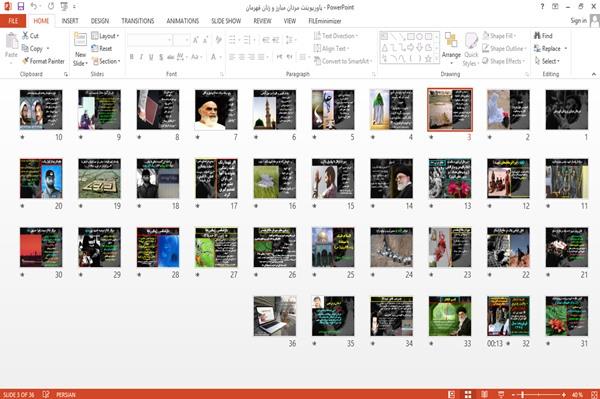Click the animation star under slide 20
600x399 pixels.
point(23,206)
